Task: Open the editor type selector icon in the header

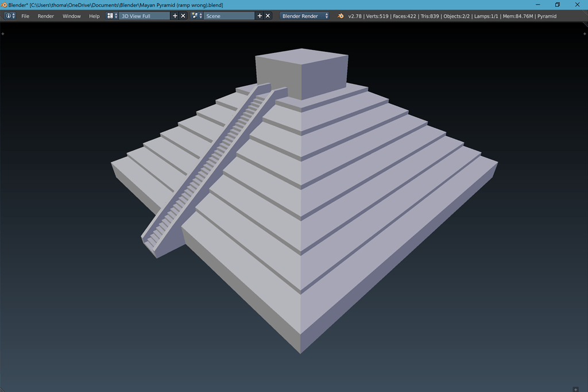Action: [9, 16]
